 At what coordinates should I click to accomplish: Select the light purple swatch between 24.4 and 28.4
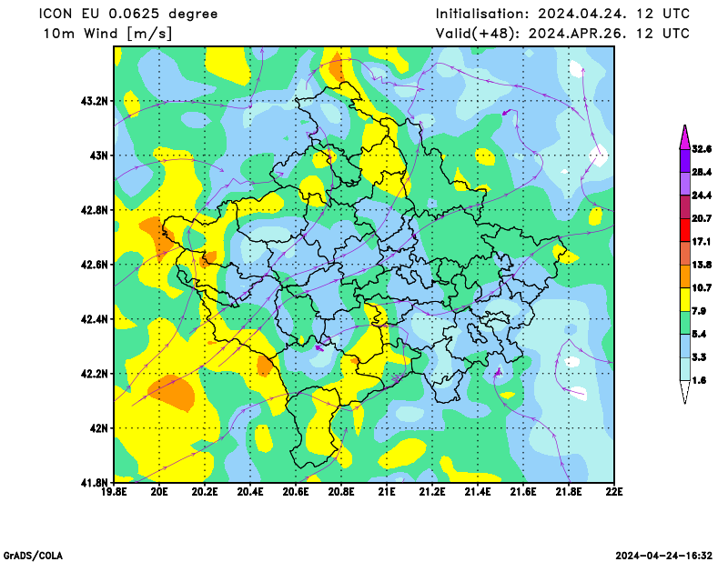[x=685, y=184]
